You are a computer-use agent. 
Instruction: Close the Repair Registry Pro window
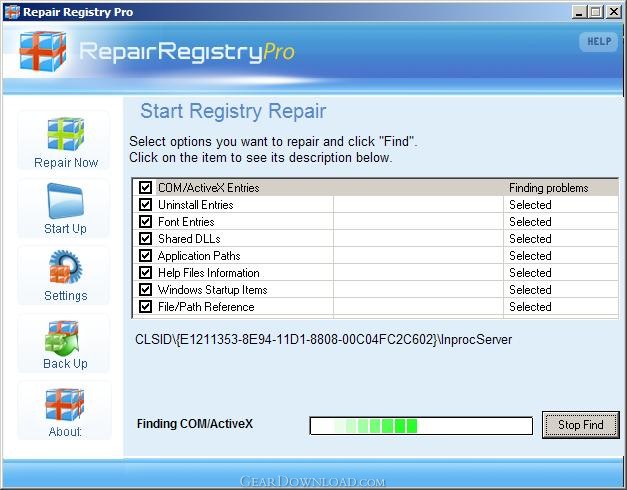click(x=613, y=12)
